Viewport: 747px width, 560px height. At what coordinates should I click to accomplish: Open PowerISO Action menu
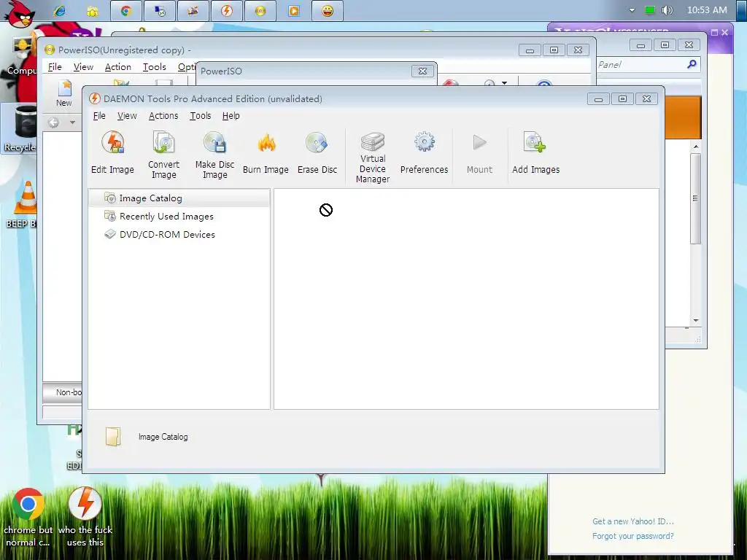[117, 67]
